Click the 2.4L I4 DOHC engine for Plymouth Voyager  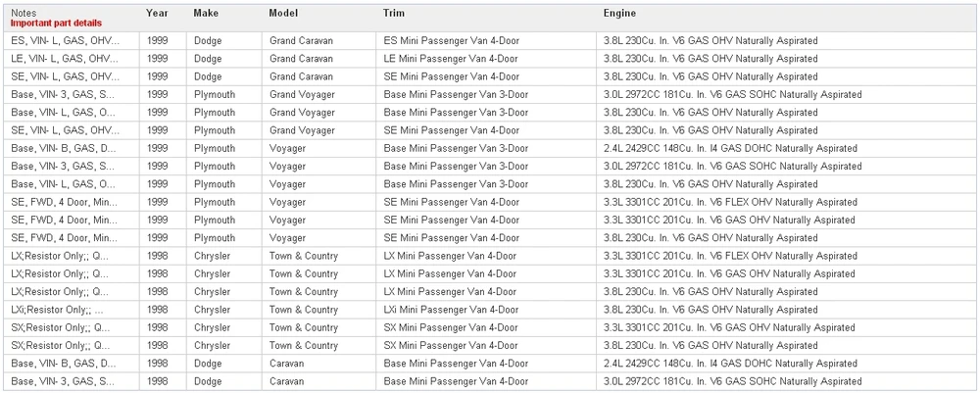pyautogui.click(x=730, y=149)
